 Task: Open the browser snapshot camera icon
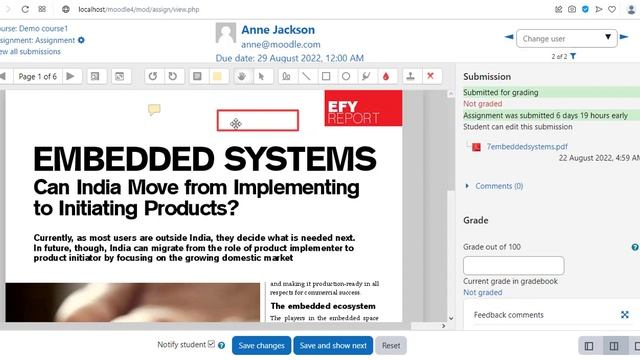pos(572,9)
